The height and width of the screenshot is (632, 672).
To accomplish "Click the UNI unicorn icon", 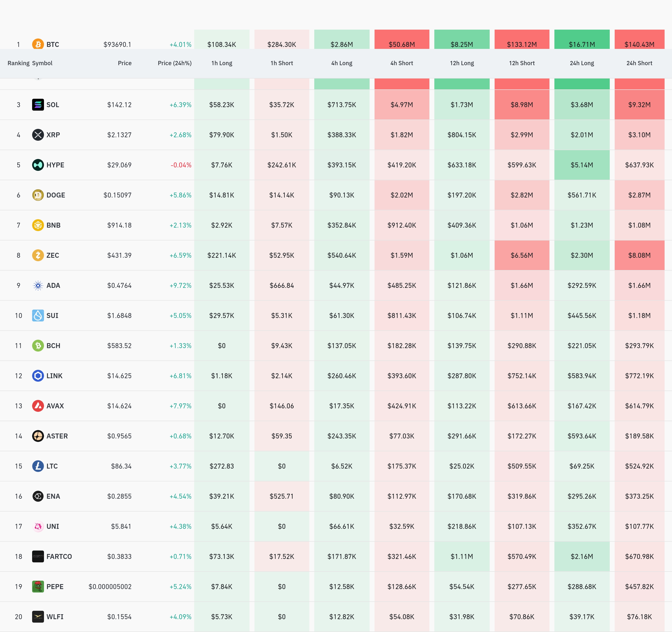I will 38,526.
